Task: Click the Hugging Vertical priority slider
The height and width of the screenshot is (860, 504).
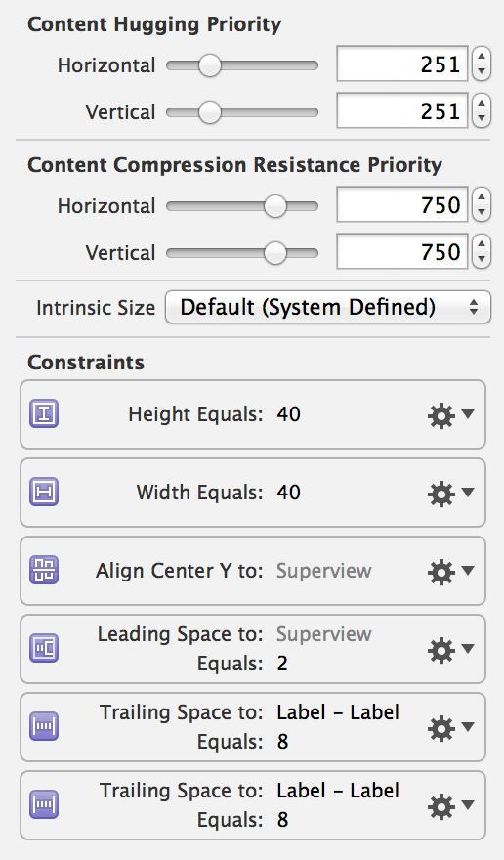Action: [242, 112]
